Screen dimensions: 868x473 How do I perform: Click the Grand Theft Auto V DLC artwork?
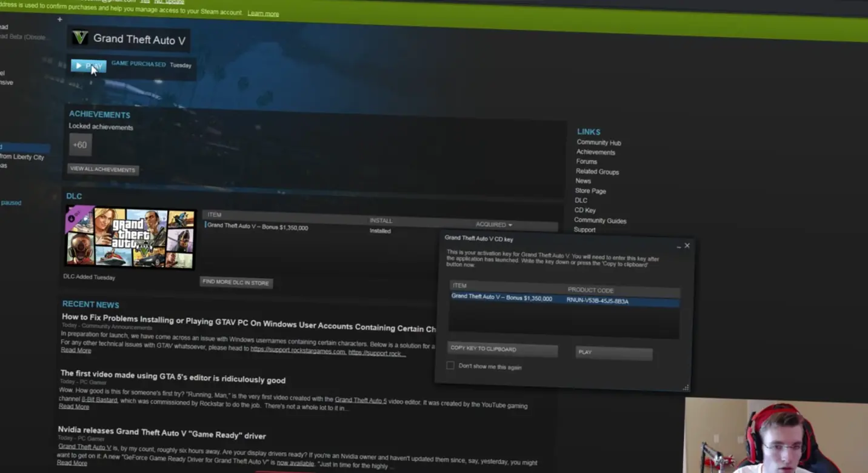[x=130, y=237]
